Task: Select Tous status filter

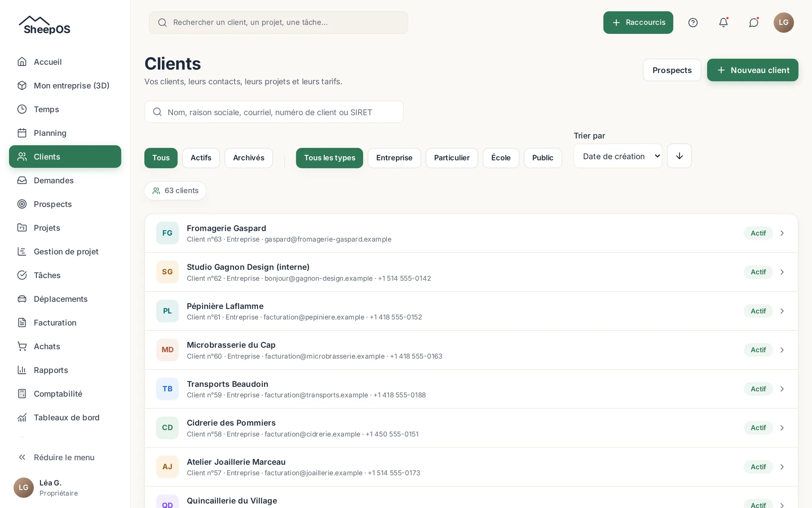Action: 161,158
